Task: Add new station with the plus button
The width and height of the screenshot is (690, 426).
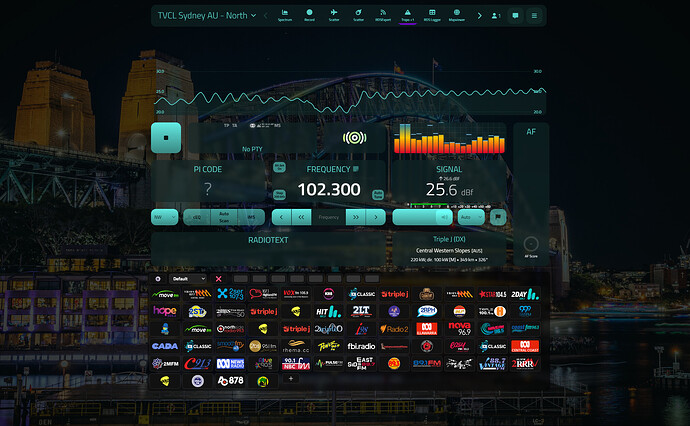Action: coord(290,378)
